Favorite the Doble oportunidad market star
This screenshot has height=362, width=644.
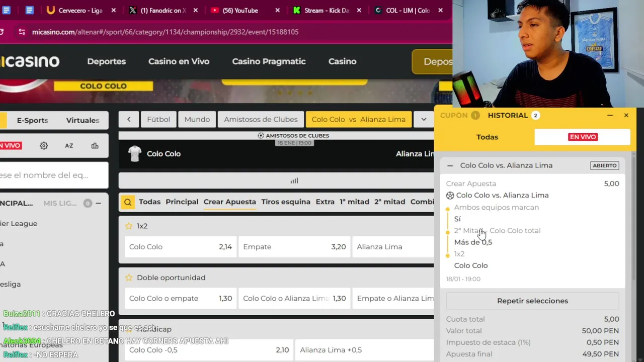point(129,278)
